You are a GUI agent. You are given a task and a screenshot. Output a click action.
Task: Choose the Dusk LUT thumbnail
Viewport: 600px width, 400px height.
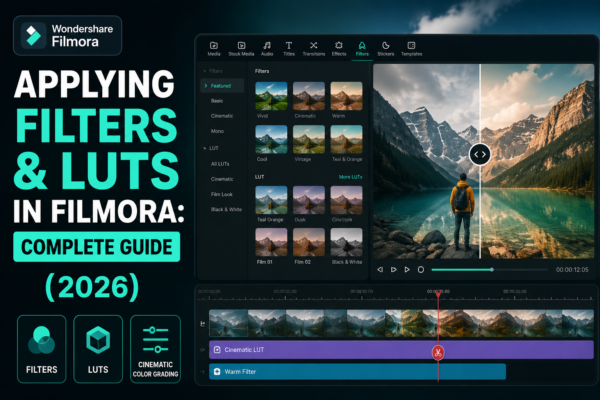point(309,200)
